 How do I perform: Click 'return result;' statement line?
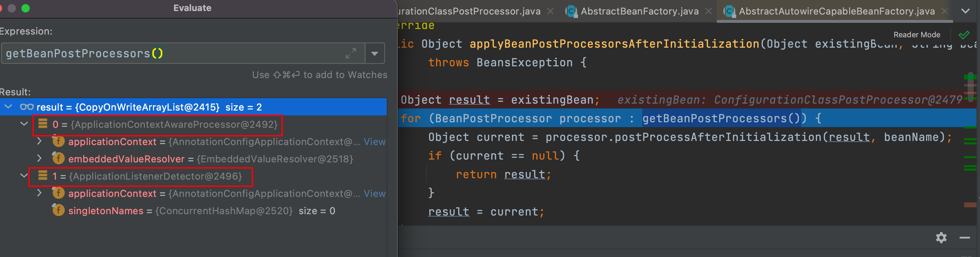pos(503,174)
